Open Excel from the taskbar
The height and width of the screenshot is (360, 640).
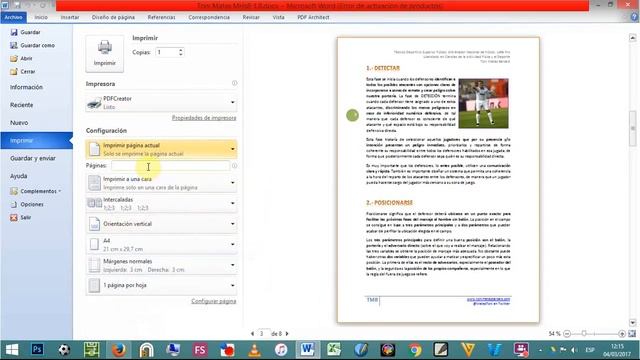coord(334,350)
